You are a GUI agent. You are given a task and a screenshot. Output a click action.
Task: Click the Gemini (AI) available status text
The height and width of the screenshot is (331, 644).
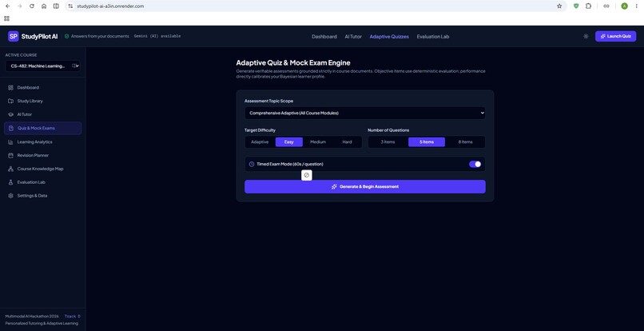coord(157,36)
